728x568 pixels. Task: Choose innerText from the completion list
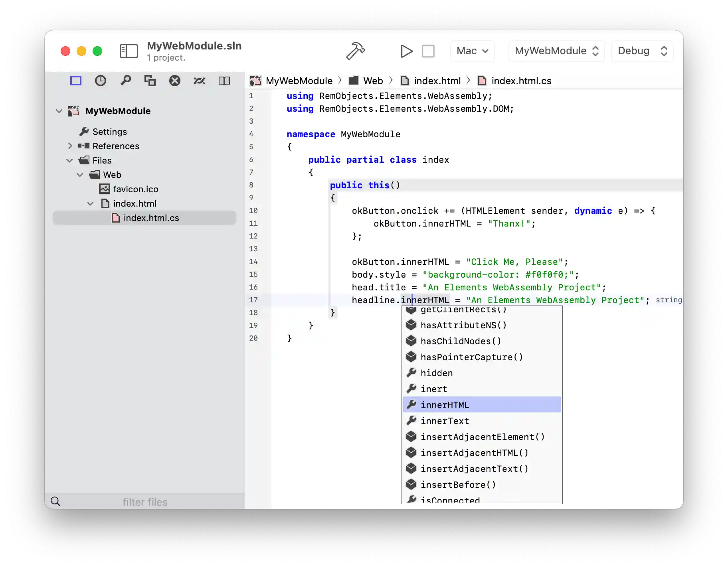445,421
